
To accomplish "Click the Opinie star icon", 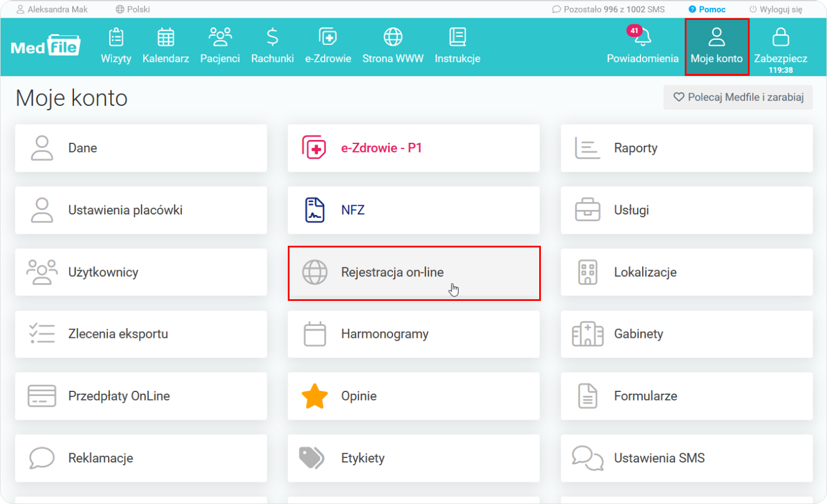I will click(315, 396).
